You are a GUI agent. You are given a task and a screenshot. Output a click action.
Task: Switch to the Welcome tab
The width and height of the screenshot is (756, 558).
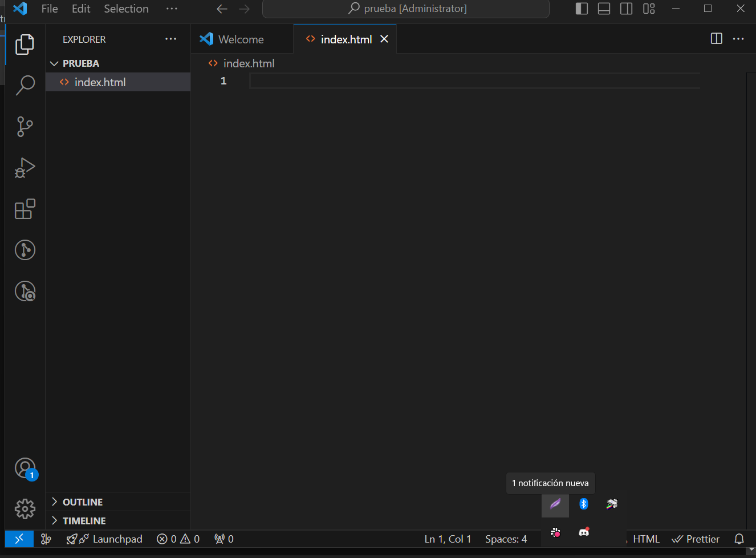click(x=241, y=39)
